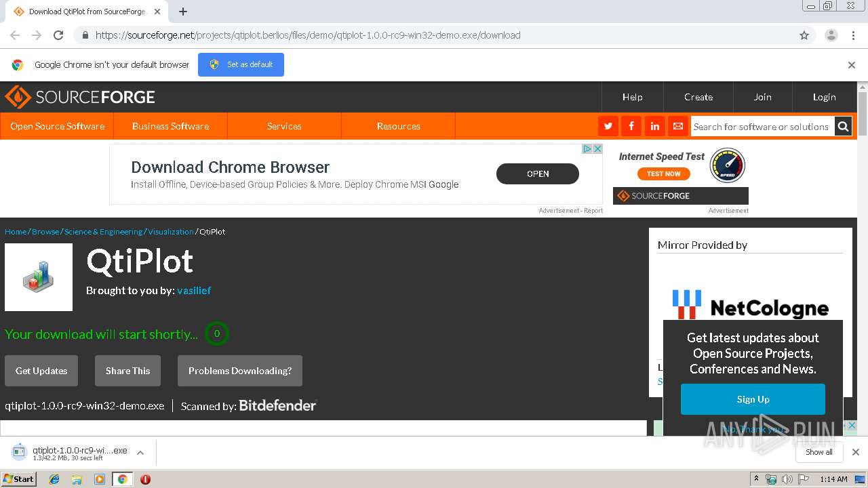Show hidden system tray icons

tap(755, 479)
